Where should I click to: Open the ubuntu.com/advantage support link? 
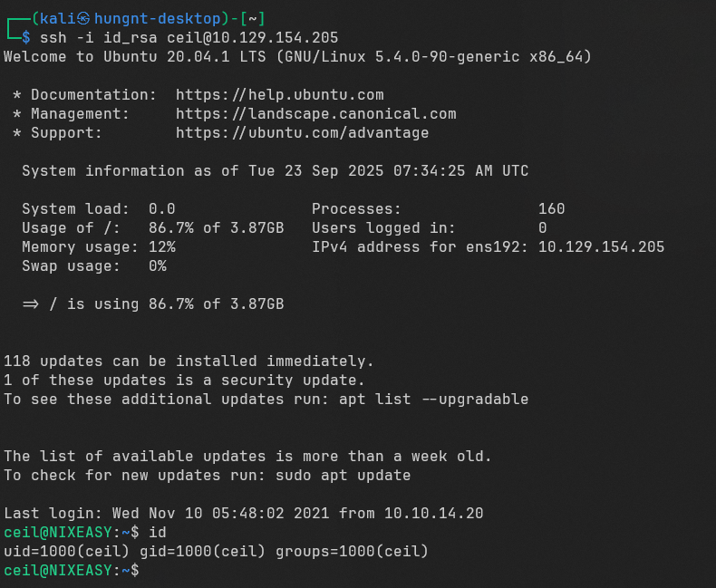pos(302,133)
